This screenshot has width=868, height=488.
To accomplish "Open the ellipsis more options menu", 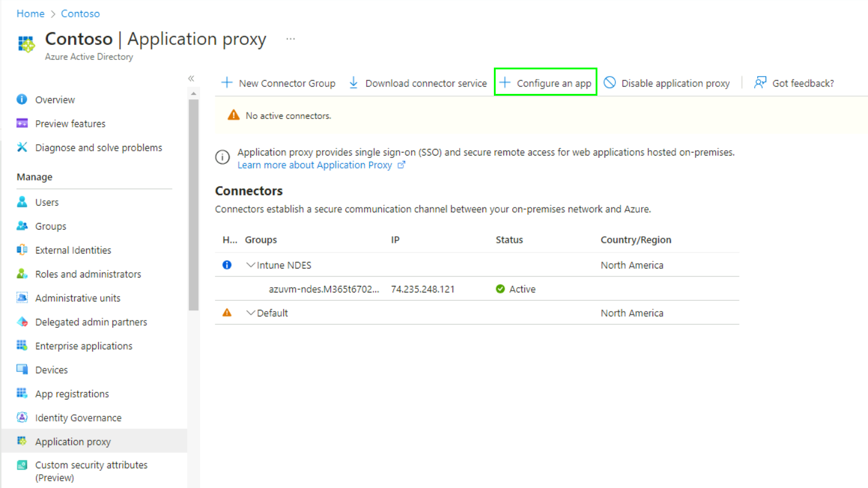I will (290, 39).
